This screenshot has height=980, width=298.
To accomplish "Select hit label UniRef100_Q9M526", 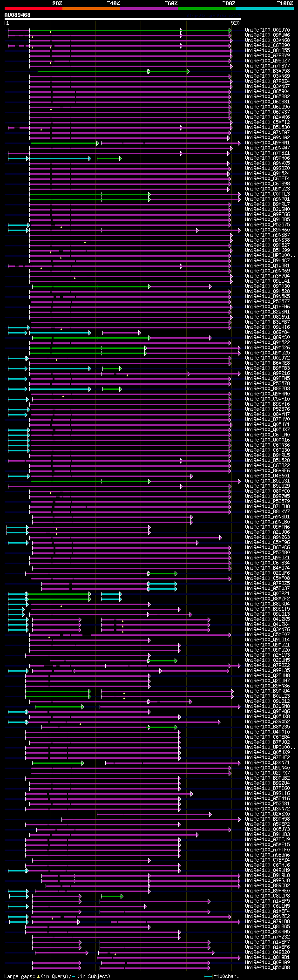I will click(267, 348).
